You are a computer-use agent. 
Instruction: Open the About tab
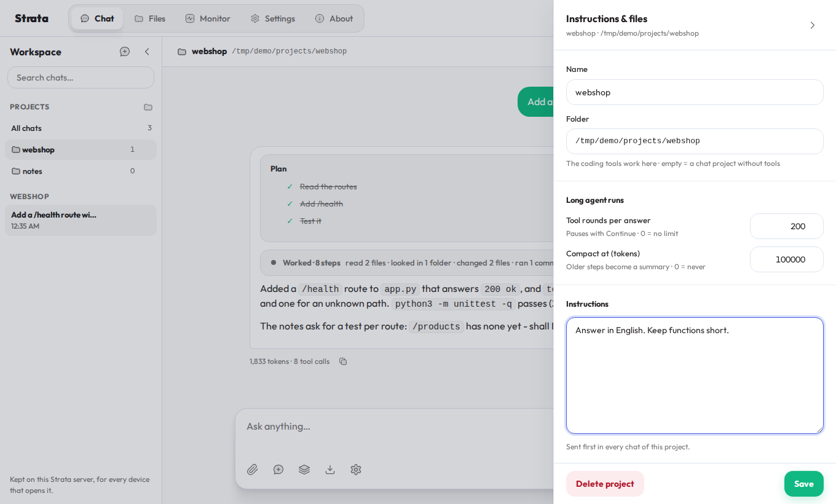tap(334, 18)
